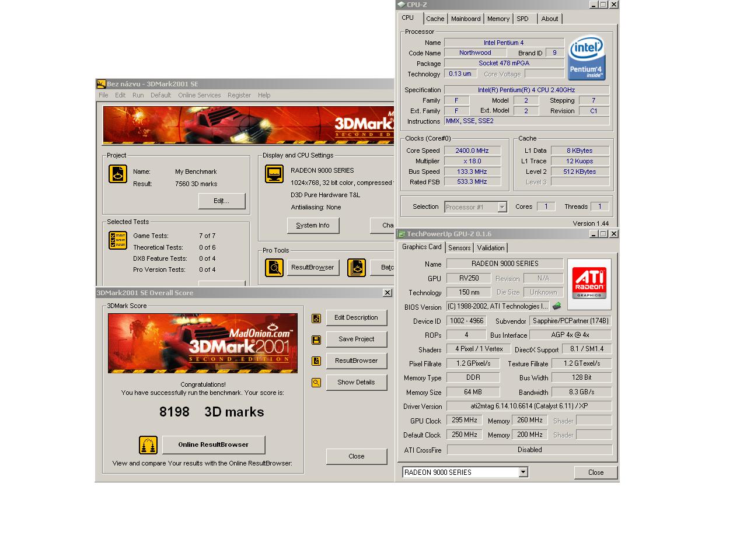Screen dimensions: 747x560
Task: Open the File menu in 3DMark2001
Action: click(103, 95)
